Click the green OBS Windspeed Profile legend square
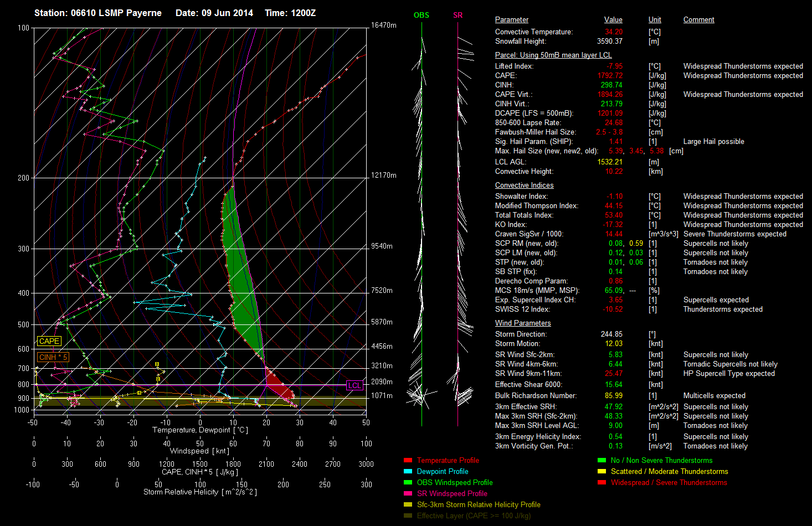This screenshot has height=526, width=812. coord(408,483)
